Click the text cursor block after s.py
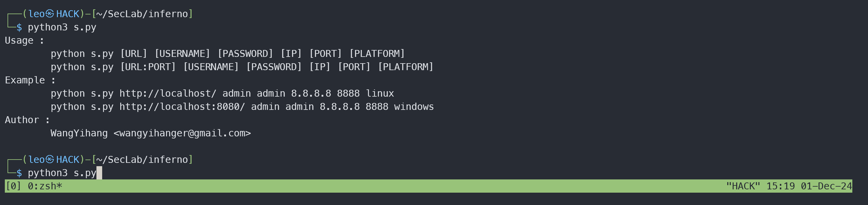Viewport: 868px width, 205px height. coord(99,173)
